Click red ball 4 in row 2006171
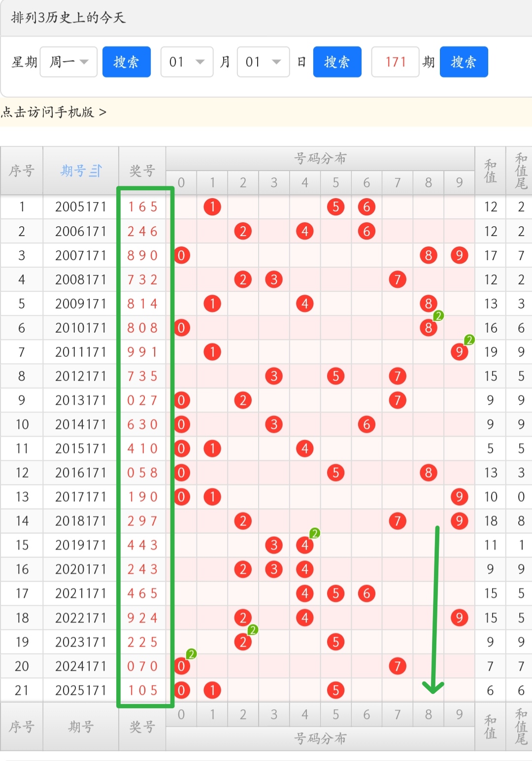 305,231
